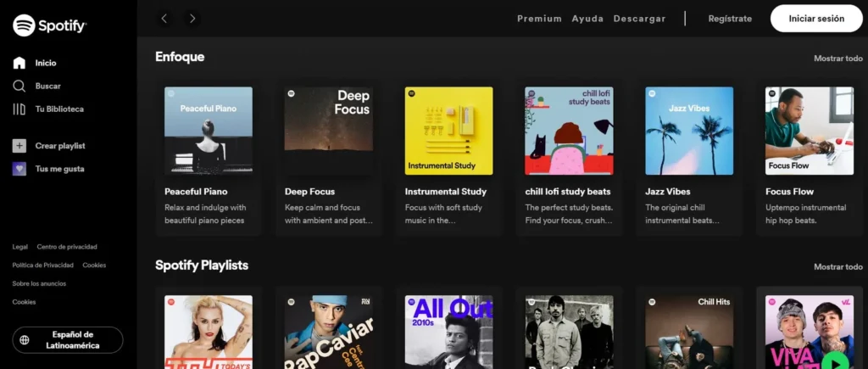Go back with the left arrow
Image resolution: width=868 pixels, height=369 pixels.
tap(164, 19)
